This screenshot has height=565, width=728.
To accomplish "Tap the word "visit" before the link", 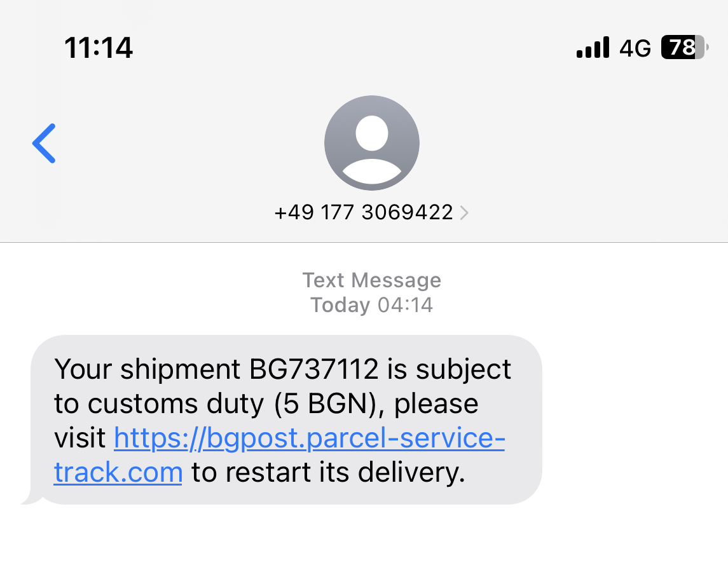I will (80, 439).
